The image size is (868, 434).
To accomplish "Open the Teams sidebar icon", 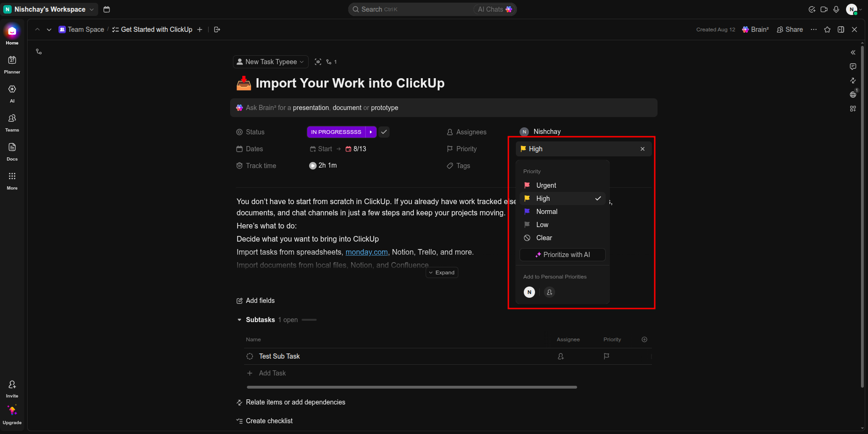I will coord(12,122).
